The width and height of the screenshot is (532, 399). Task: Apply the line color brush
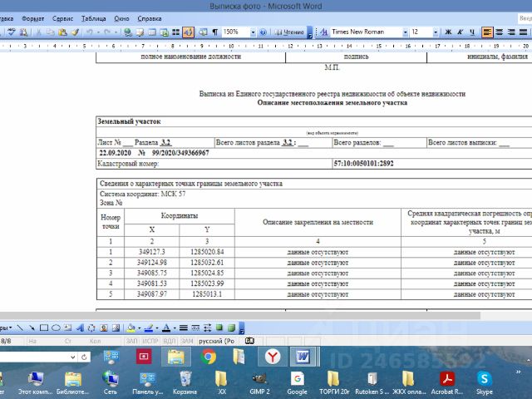tap(149, 328)
